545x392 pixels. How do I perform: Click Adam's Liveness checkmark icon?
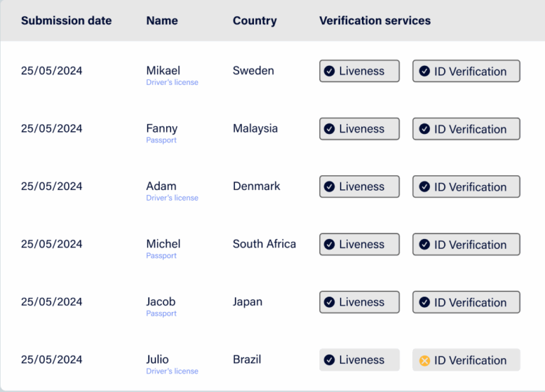329,186
